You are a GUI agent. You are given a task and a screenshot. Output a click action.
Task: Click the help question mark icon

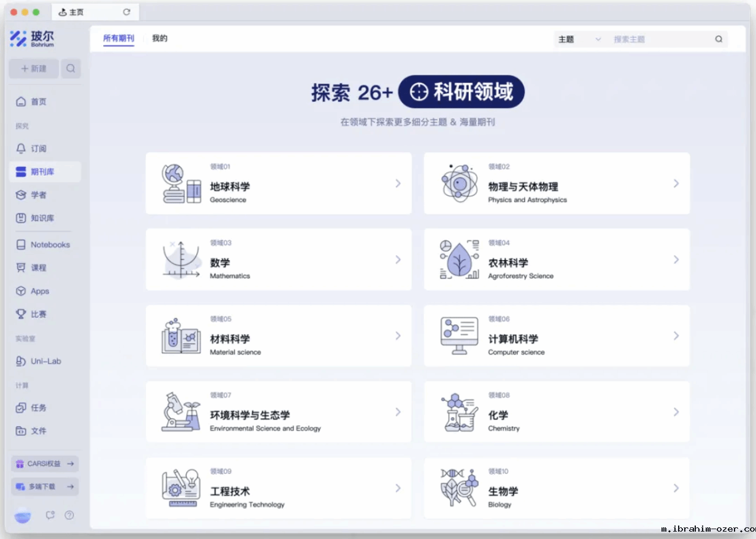(x=69, y=515)
